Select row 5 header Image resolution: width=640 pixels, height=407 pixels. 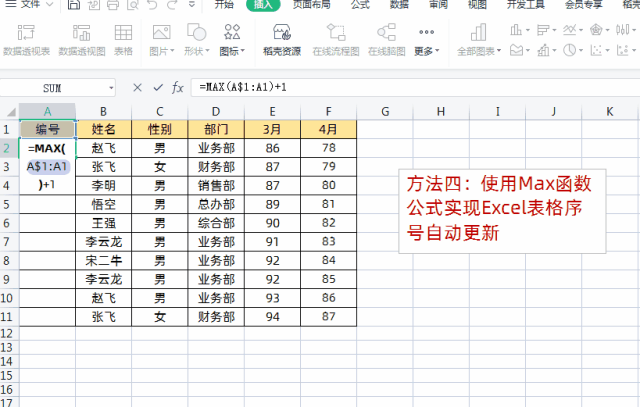[8, 204]
